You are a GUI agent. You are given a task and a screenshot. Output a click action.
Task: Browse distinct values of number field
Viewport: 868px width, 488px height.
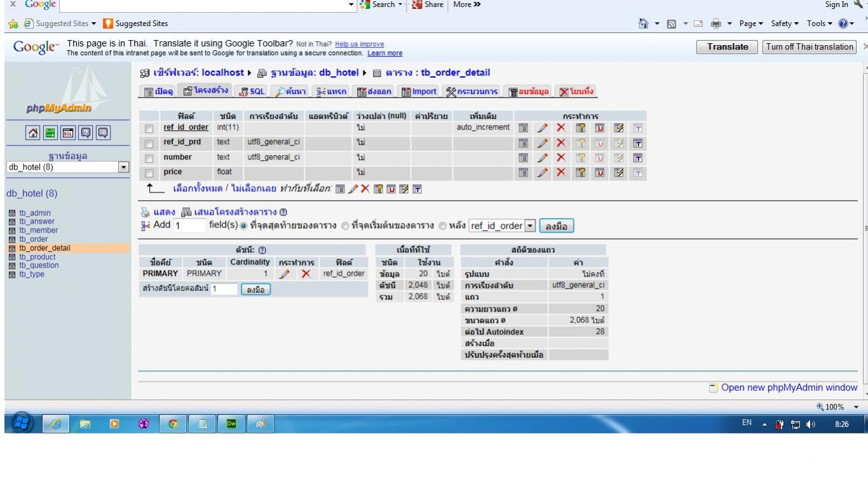(x=524, y=157)
